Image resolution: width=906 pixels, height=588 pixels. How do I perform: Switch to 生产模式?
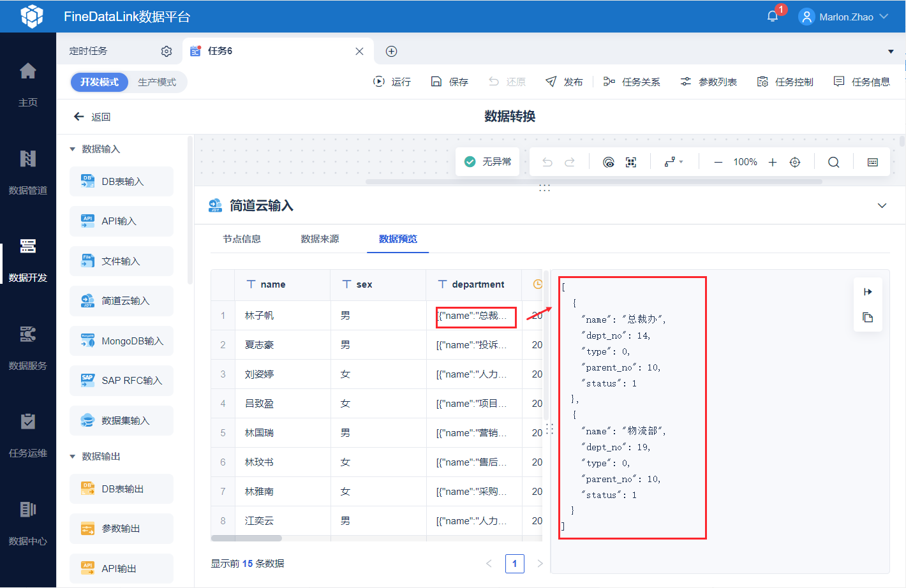pos(157,82)
